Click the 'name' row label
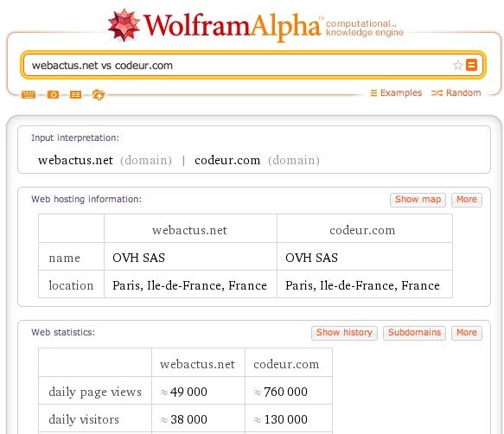Screen dimensions: 504x434 (64, 258)
